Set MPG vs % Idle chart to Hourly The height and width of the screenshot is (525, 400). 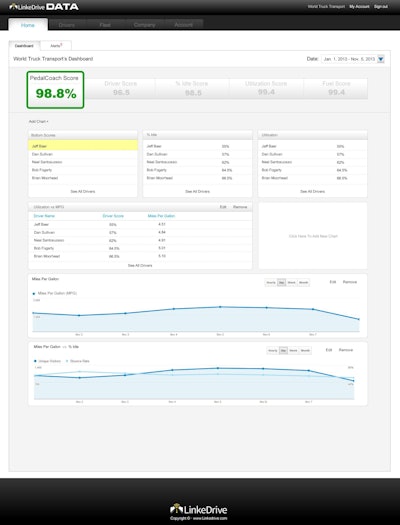pyautogui.click(x=273, y=351)
